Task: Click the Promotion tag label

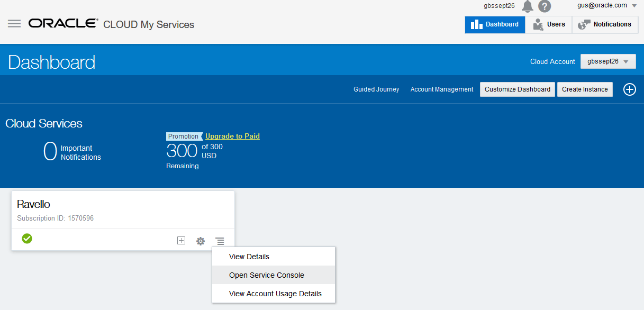Action: [184, 136]
